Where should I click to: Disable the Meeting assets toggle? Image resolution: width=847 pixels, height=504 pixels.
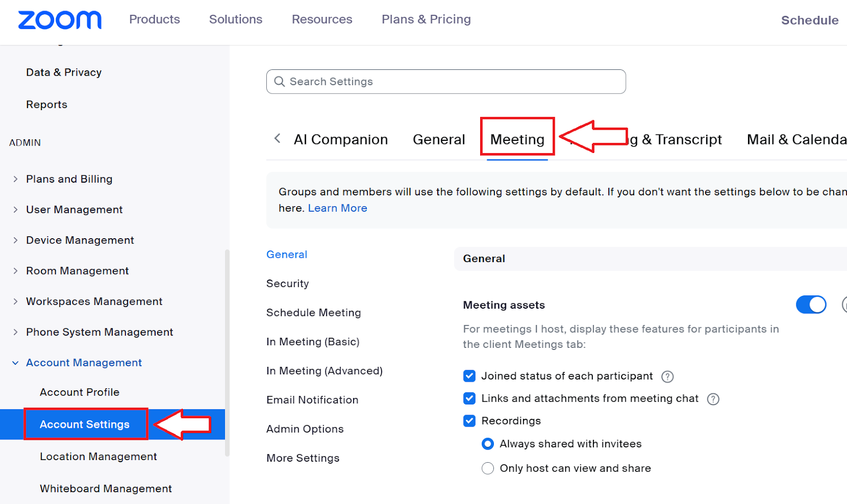click(x=810, y=304)
